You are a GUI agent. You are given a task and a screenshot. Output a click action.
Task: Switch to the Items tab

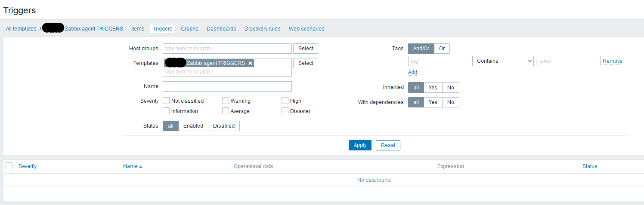click(x=138, y=29)
